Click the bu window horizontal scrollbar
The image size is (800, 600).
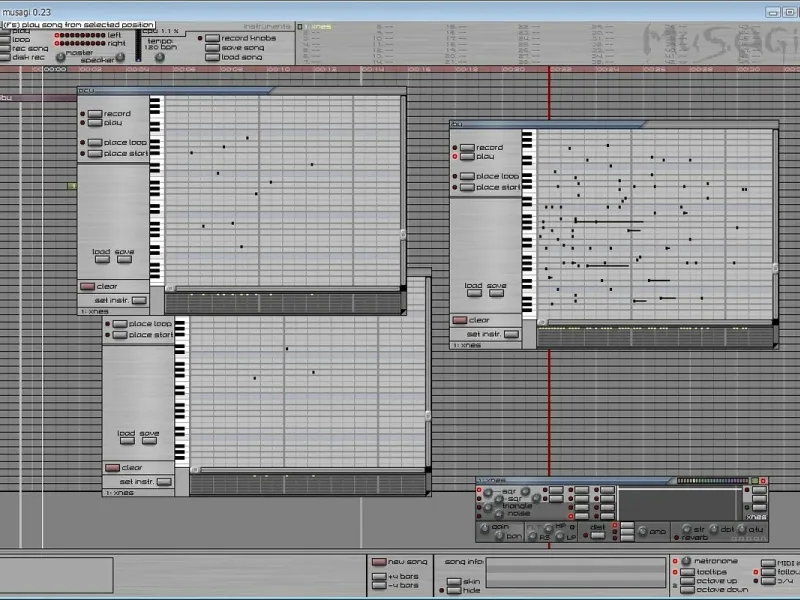click(x=656, y=322)
